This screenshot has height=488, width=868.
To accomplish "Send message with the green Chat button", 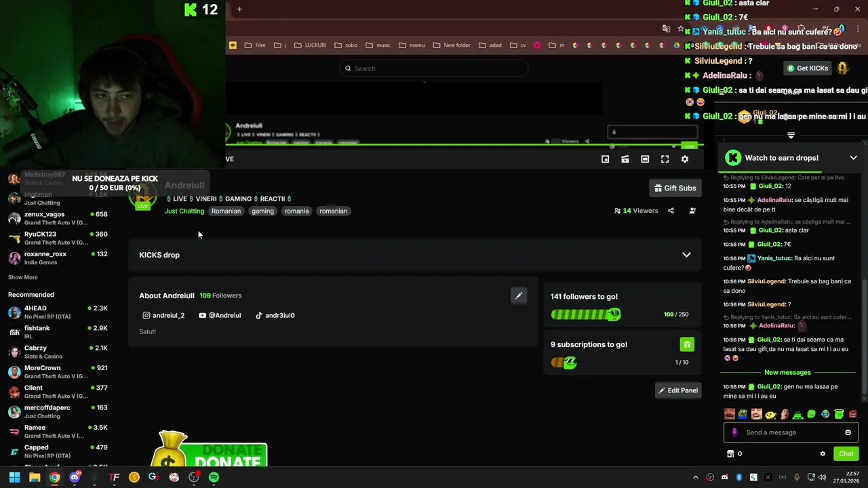I will click(x=846, y=454).
